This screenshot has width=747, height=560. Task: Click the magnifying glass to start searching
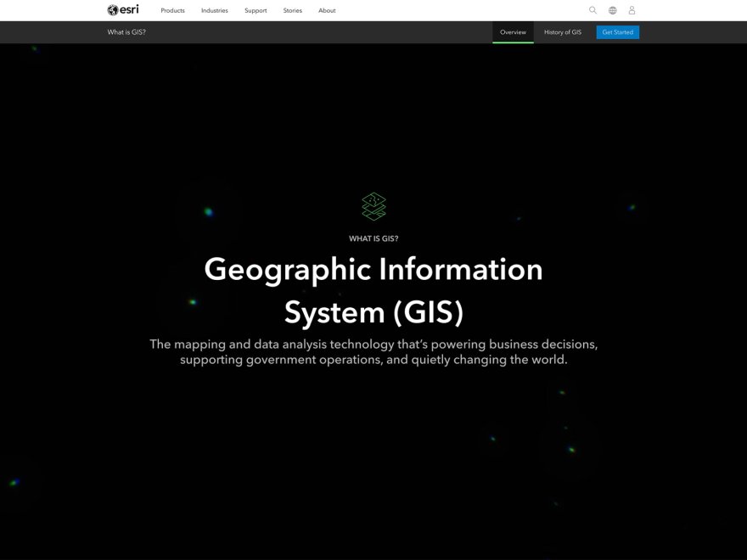pyautogui.click(x=592, y=10)
